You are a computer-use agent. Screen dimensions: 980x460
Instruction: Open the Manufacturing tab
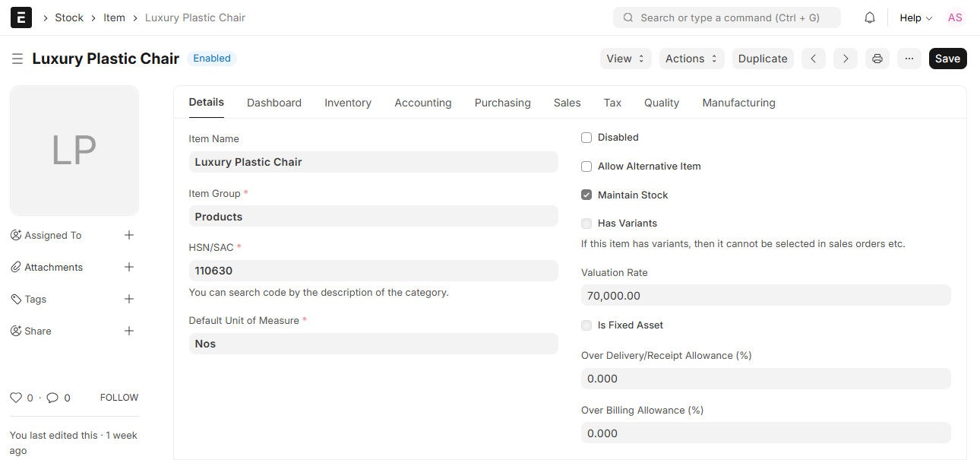738,103
